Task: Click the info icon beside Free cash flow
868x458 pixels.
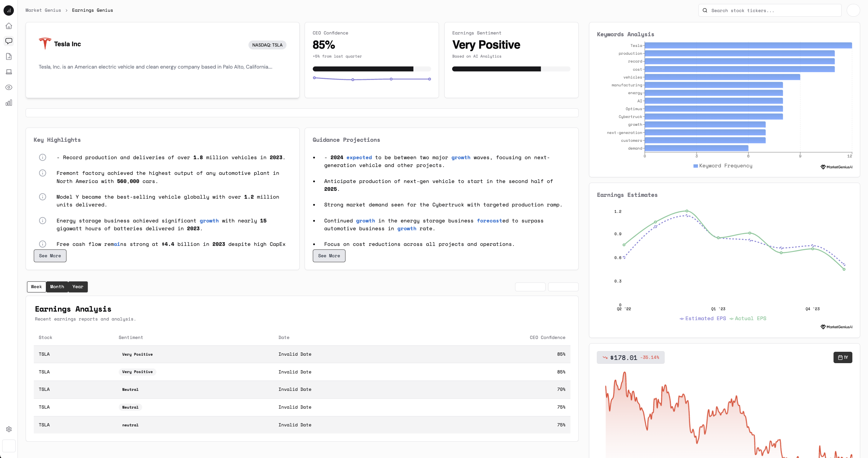Action: pyautogui.click(x=43, y=244)
